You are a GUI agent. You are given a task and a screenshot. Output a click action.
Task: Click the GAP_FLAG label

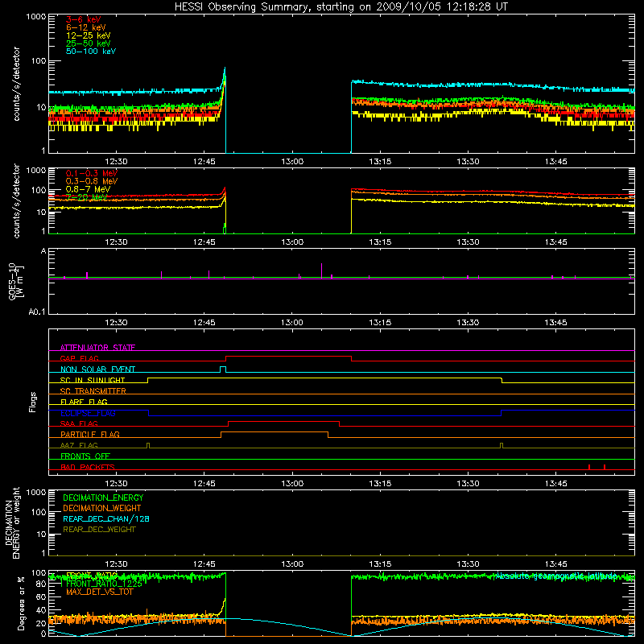click(x=79, y=358)
